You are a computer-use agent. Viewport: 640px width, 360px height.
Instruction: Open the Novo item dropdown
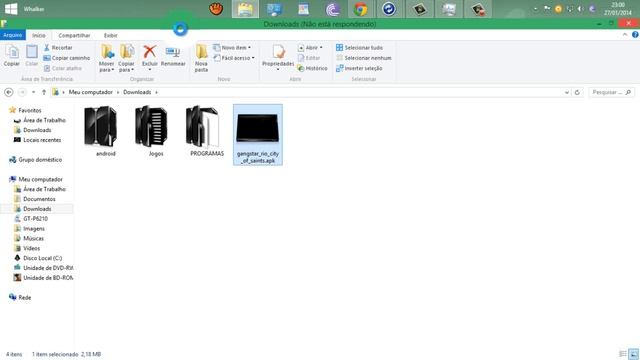(232, 48)
